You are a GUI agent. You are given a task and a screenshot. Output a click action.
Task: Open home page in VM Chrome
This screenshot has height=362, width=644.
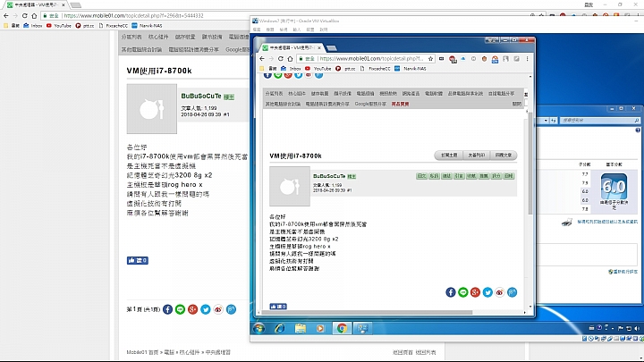(x=290, y=59)
